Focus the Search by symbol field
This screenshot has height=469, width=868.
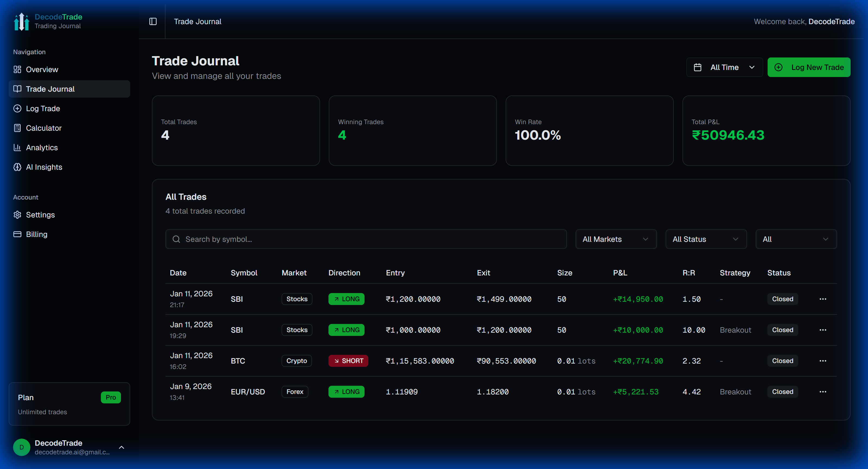tap(366, 239)
